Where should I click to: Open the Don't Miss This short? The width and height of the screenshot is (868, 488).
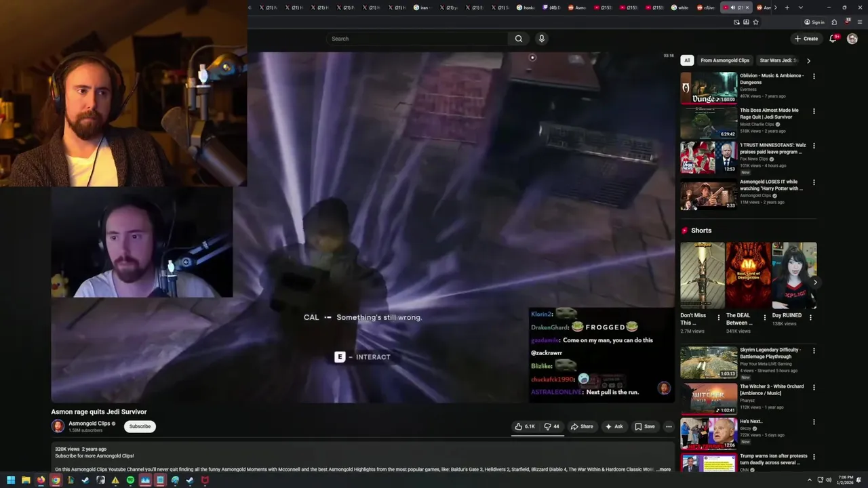coord(702,276)
